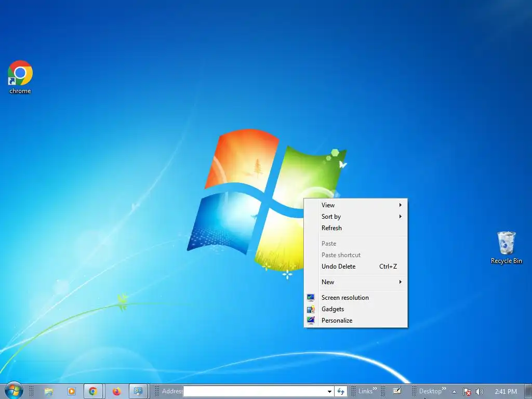Click the Links toolbar label
This screenshot has height=399, width=532.
365,391
